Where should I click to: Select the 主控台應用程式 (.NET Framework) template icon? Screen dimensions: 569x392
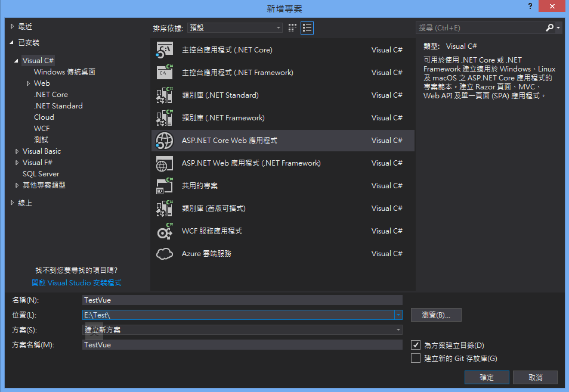click(165, 73)
